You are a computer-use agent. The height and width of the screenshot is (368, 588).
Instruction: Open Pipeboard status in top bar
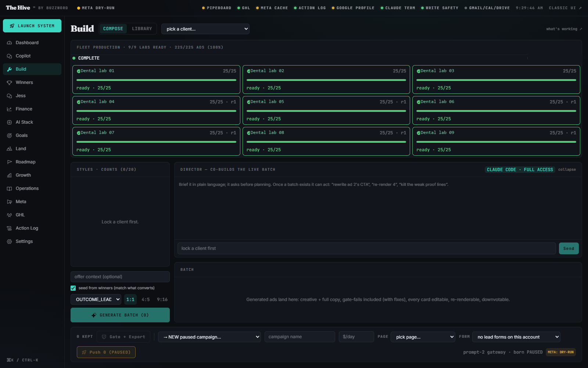pyautogui.click(x=217, y=8)
